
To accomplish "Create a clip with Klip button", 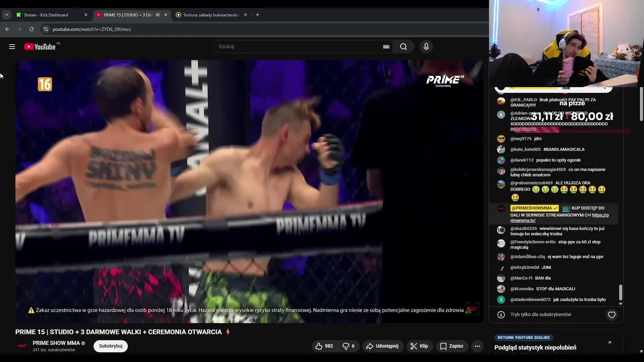I will tap(419, 346).
